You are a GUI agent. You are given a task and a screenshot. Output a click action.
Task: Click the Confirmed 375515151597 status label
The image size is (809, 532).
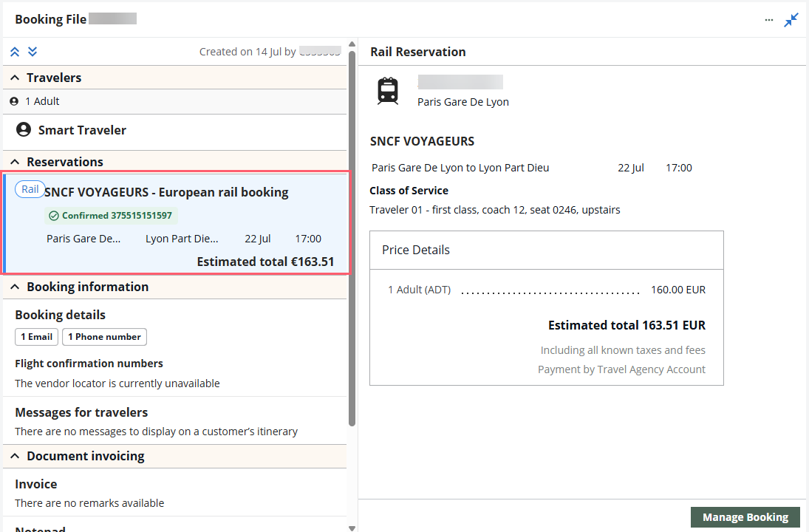tap(111, 216)
